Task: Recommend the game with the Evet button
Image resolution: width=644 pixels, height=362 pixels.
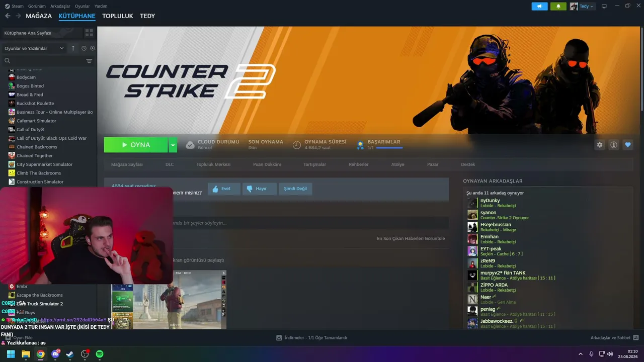Action: (224, 189)
